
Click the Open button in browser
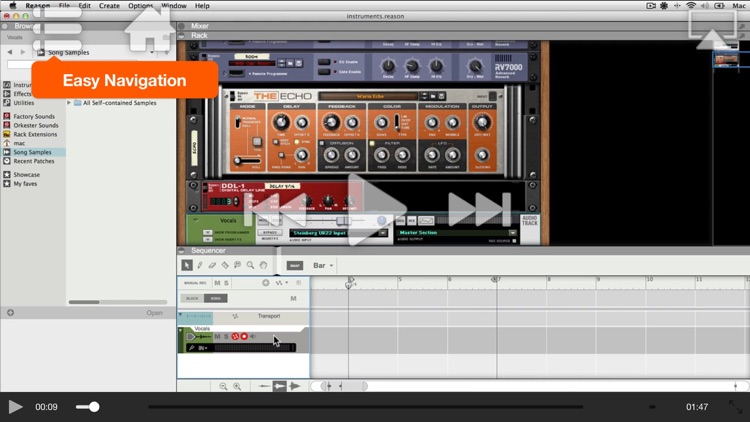(154, 313)
